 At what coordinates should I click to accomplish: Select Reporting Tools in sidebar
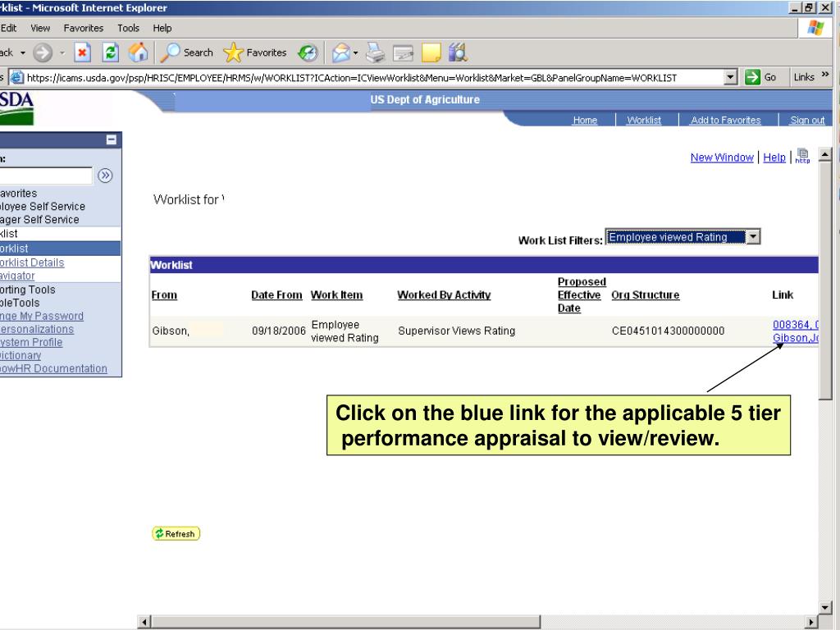[x=28, y=290]
